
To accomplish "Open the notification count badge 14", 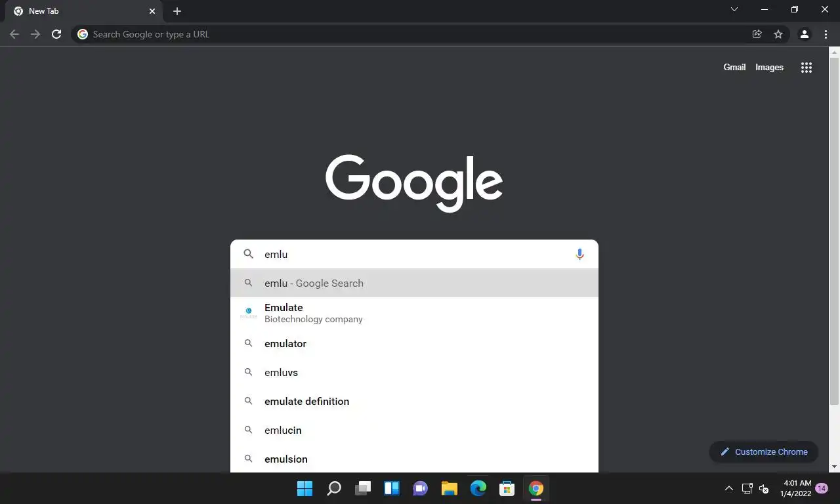I will pyautogui.click(x=822, y=488).
